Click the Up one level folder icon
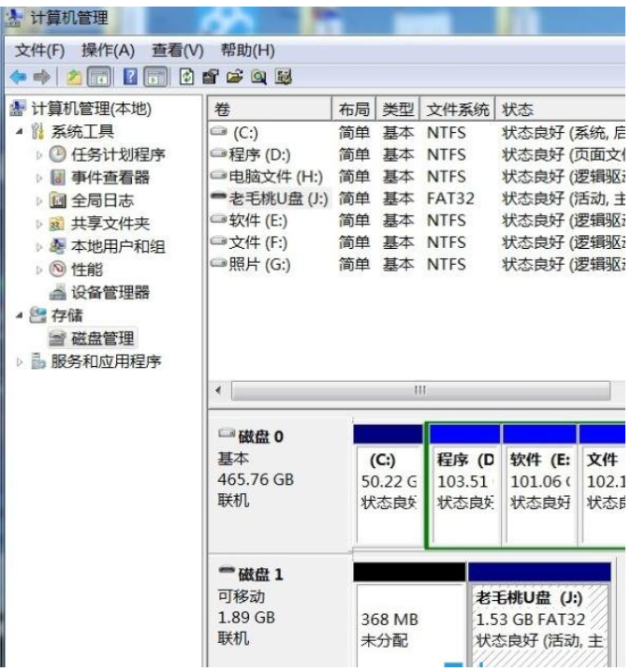Screen dimensions: 631x672 [74, 78]
